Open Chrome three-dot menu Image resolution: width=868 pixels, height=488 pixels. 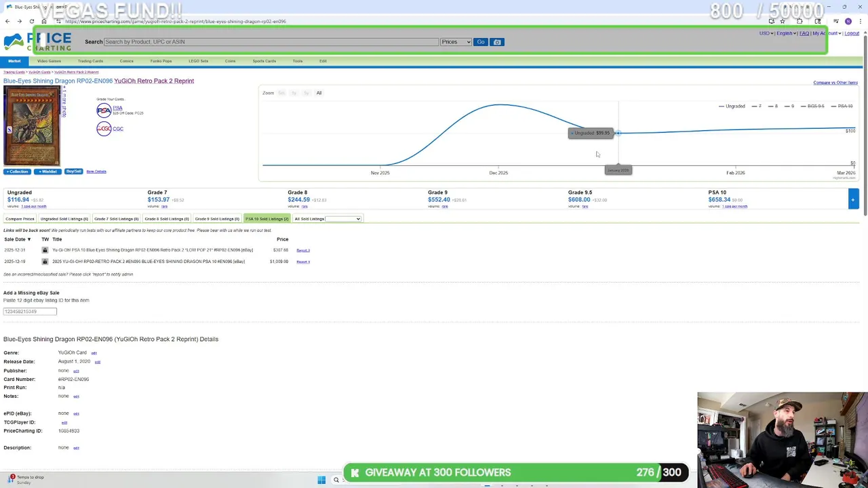point(861,21)
